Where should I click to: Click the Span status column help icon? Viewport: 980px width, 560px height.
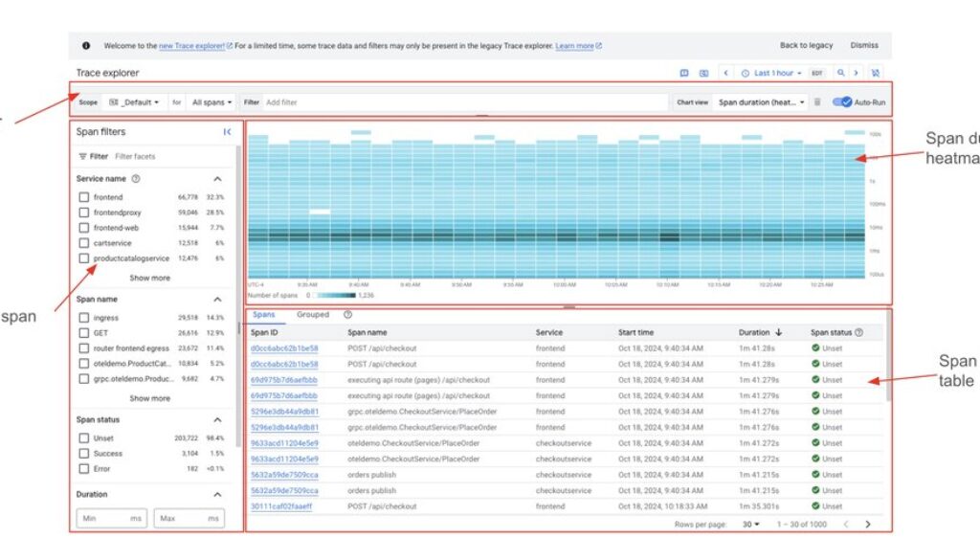point(858,332)
